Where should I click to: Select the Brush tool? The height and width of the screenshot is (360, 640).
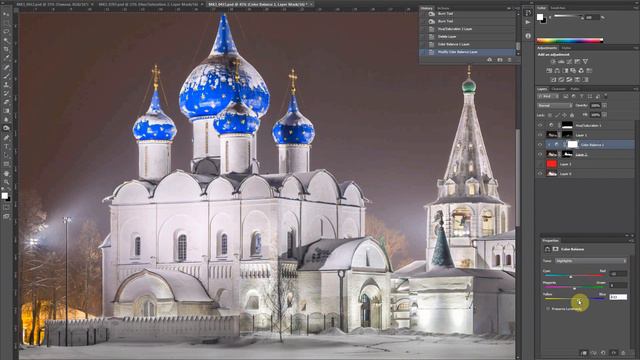point(6,76)
